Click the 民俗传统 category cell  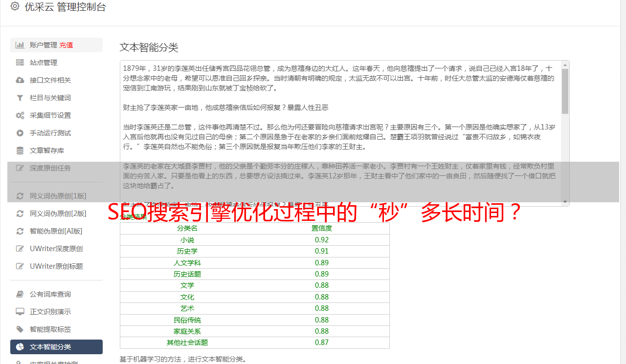tap(187, 320)
